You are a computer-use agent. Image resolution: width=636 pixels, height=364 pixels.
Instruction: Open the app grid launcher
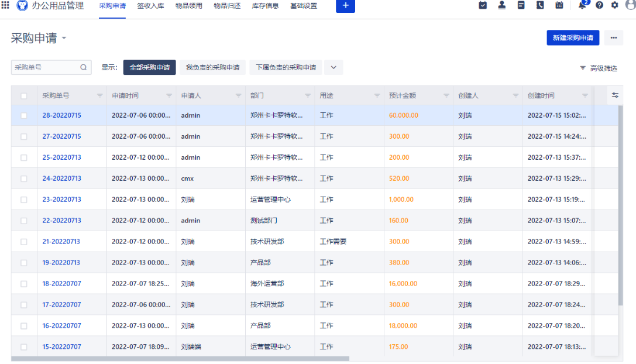click(5, 5)
